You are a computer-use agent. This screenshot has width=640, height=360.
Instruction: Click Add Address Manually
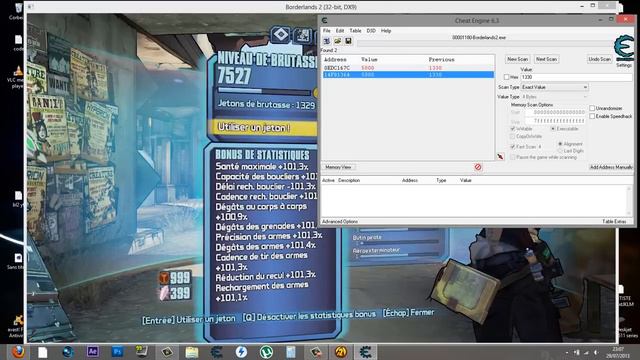(611, 167)
